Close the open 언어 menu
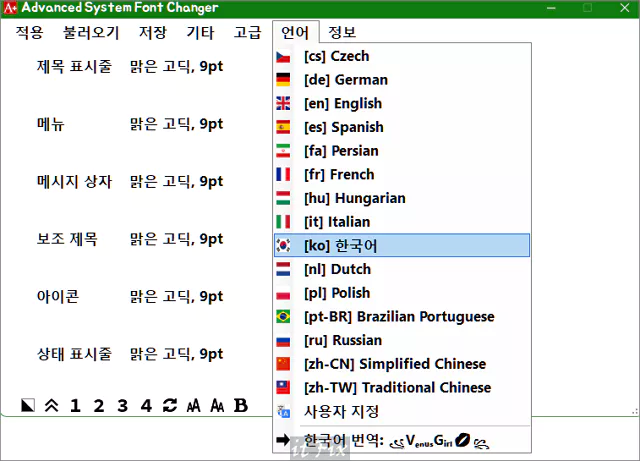The image size is (640, 461). click(x=295, y=32)
